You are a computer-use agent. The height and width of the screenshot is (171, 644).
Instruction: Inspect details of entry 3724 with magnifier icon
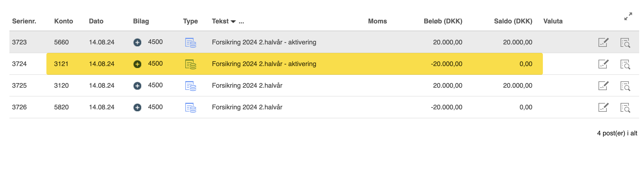pyautogui.click(x=625, y=65)
